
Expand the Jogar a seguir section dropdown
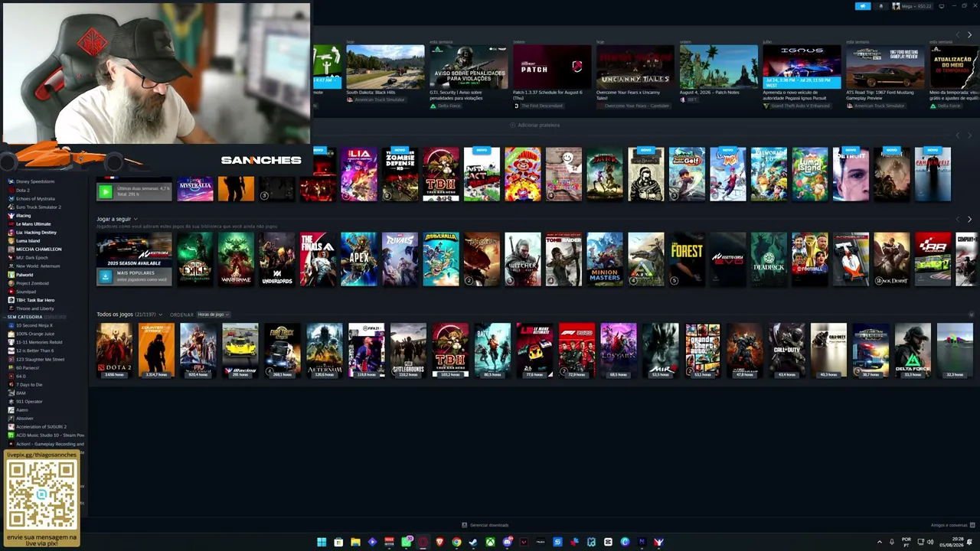click(136, 220)
